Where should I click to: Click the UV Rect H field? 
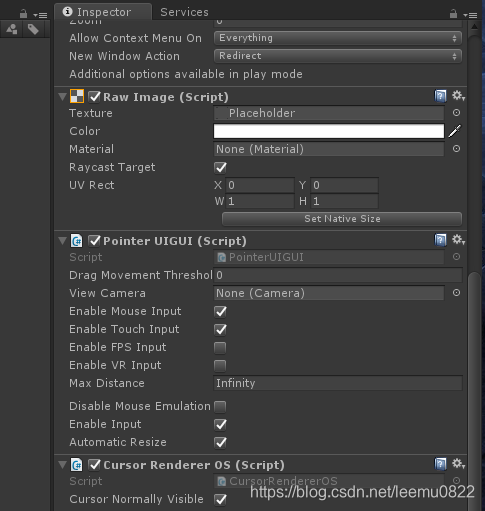point(344,201)
